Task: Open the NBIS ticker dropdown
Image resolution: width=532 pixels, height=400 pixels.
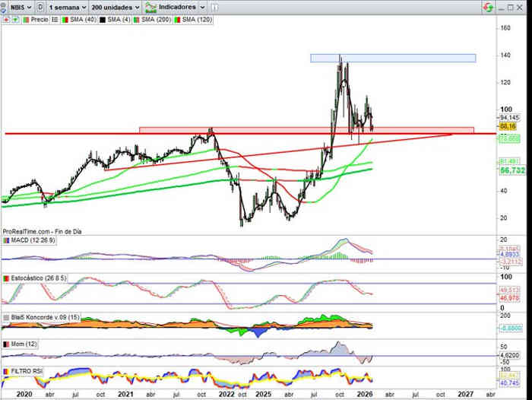Action: tap(18, 7)
